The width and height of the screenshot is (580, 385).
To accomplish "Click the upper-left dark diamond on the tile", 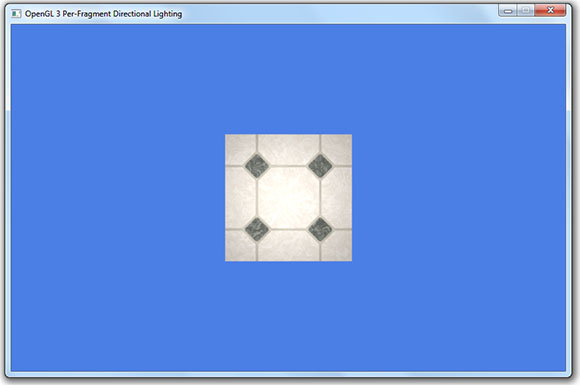I will point(257,166).
